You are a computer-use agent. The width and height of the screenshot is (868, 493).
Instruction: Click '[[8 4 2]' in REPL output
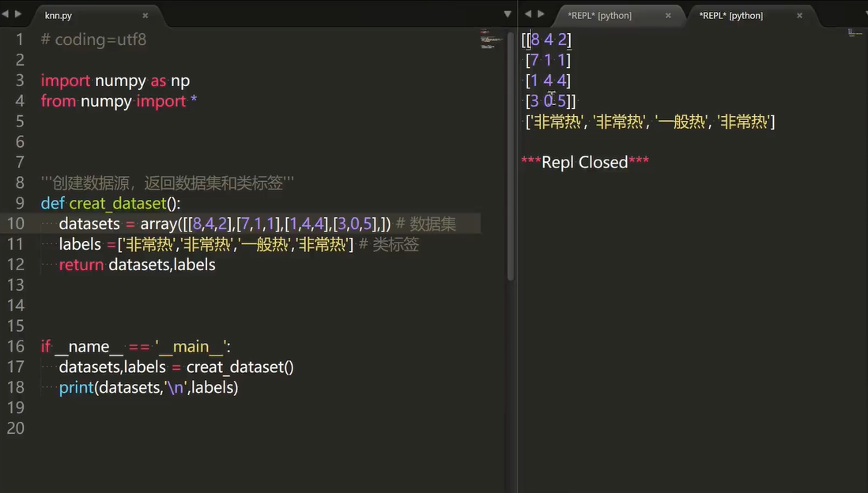tap(546, 40)
